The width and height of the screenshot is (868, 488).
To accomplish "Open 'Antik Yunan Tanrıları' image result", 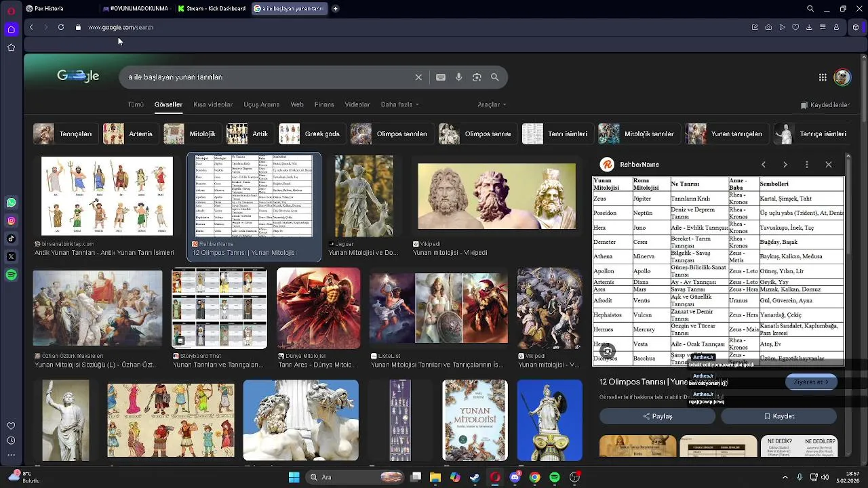I will (106, 196).
